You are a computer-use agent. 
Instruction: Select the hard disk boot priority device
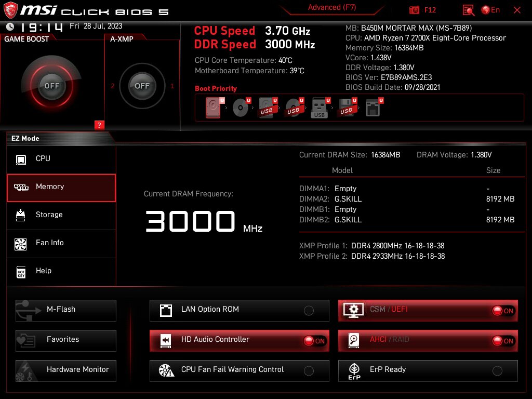click(x=214, y=108)
